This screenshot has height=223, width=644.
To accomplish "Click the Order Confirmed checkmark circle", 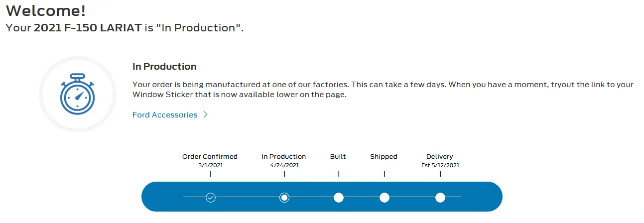I will pyautogui.click(x=211, y=198).
